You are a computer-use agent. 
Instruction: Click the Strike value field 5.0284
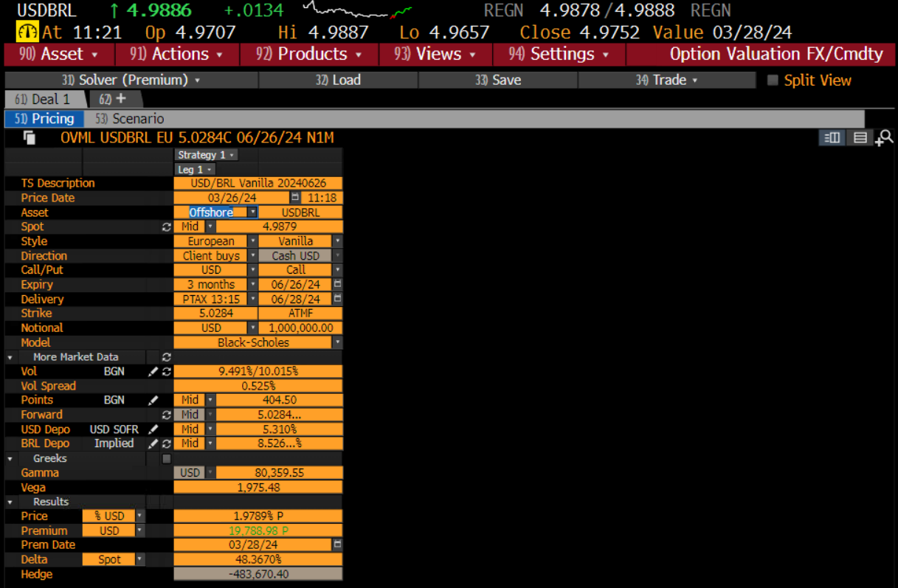click(215, 314)
